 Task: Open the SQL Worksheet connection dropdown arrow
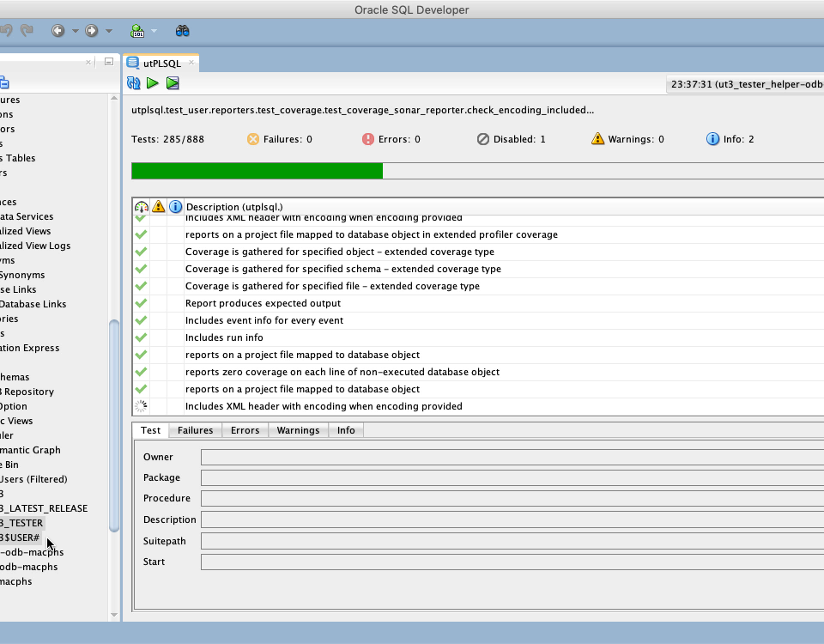point(154,31)
